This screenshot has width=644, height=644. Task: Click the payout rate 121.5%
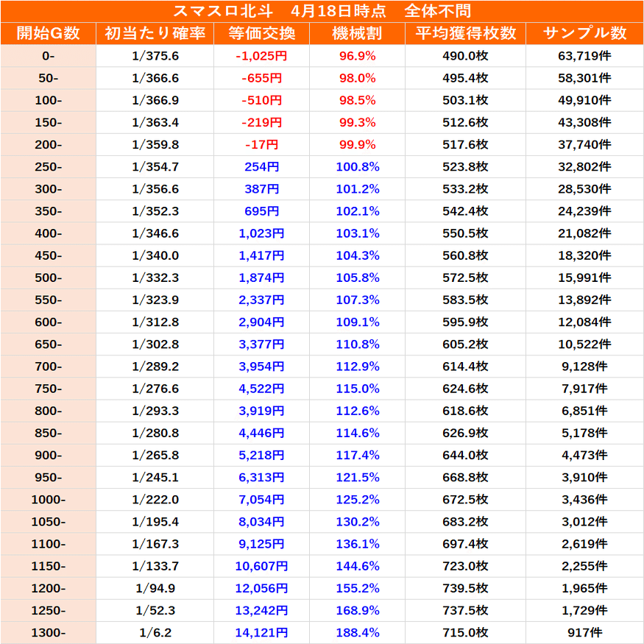(357, 477)
